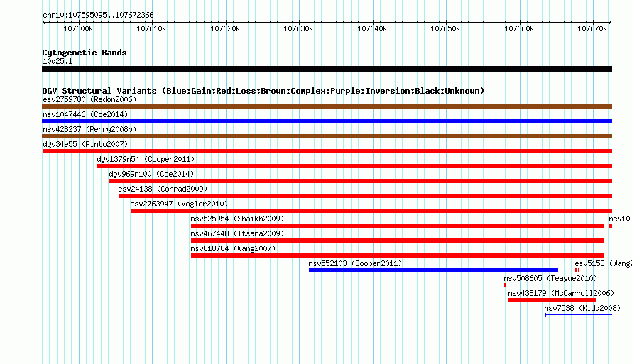Click the 107640k ruler tick label
The image size is (632, 364).
(x=372, y=28)
